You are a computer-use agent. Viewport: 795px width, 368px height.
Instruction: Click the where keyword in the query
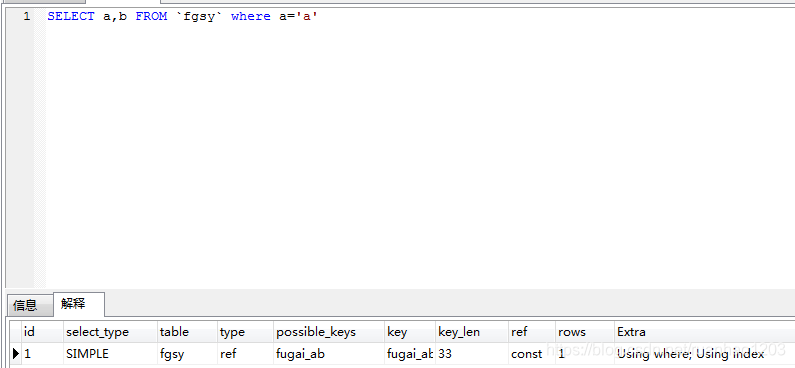pos(250,16)
